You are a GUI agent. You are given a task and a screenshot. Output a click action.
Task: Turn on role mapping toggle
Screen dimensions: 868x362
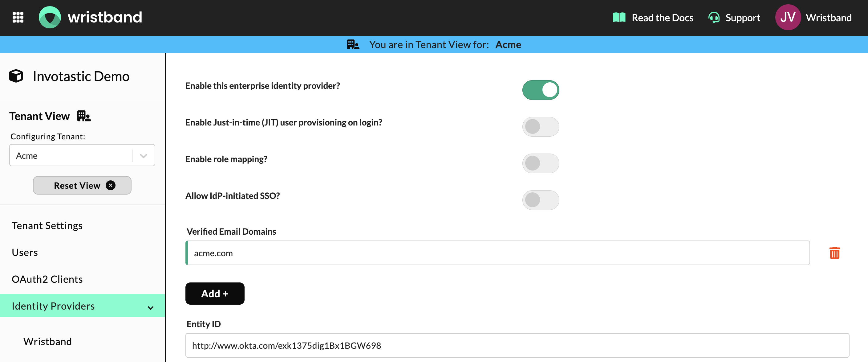click(541, 164)
